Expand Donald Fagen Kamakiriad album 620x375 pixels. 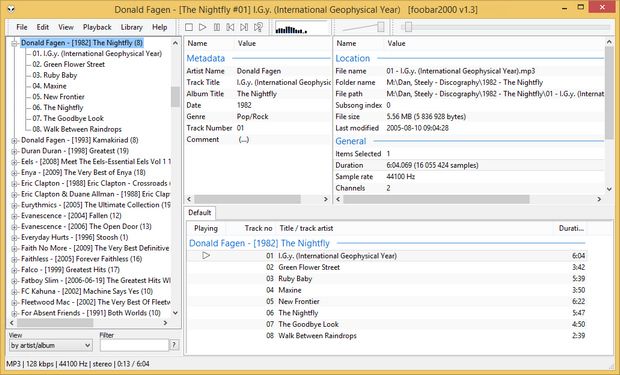click(x=14, y=140)
